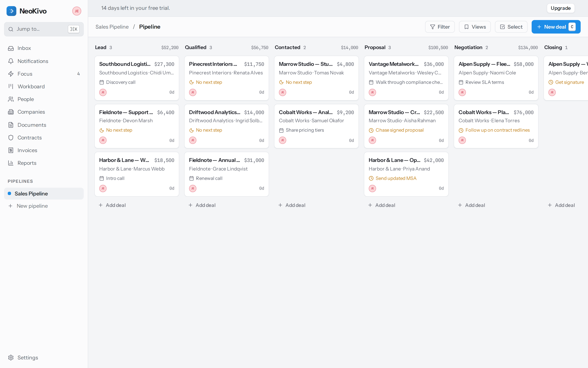Open the Filter button
The image size is (588, 368).
(x=440, y=27)
